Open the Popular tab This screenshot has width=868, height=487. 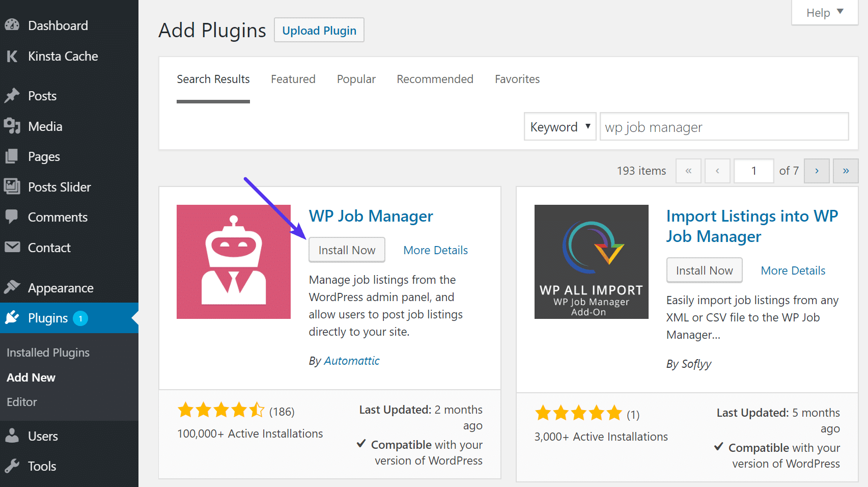point(356,79)
